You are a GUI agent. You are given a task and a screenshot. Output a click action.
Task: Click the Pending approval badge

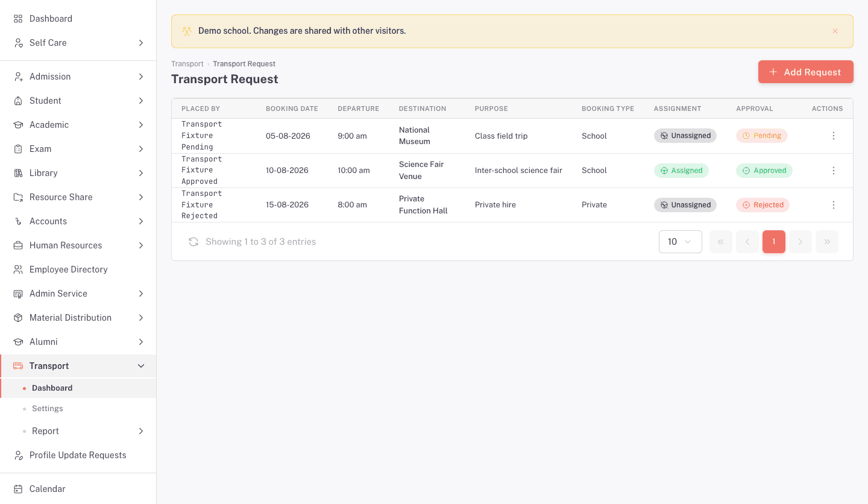762,136
